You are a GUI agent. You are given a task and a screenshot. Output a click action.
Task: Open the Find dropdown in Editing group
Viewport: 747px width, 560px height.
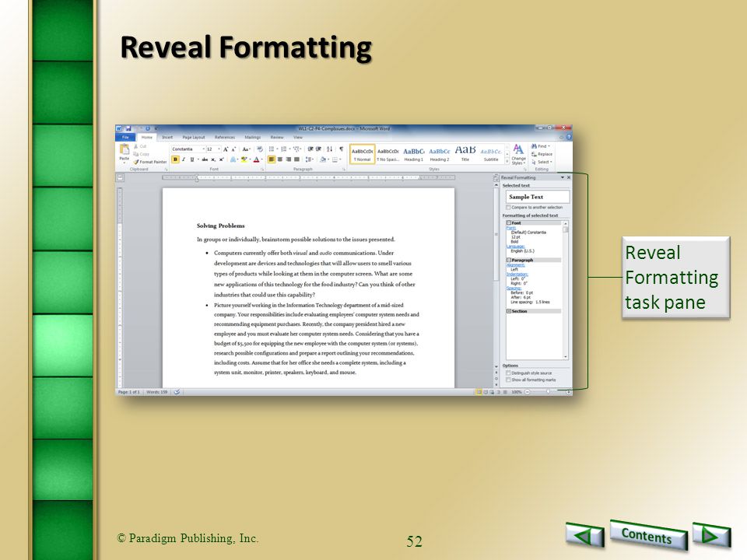tap(541, 146)
